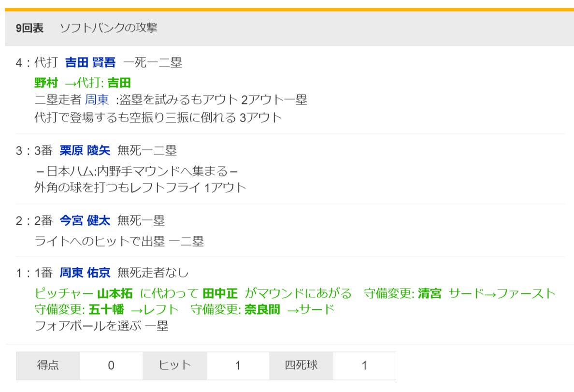Select text ライトへのヒットで出塁 一二塁
The width and height of the screenshot is (574, 392).
pyautogui.click(x=119, y=241)
